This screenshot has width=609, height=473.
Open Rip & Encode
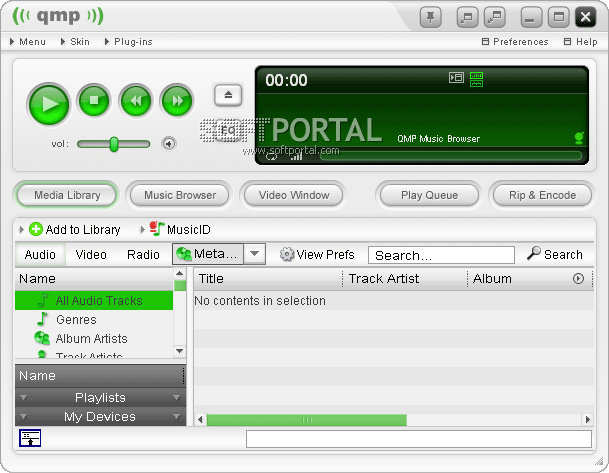pyautogui.click(x=542, y=195)
